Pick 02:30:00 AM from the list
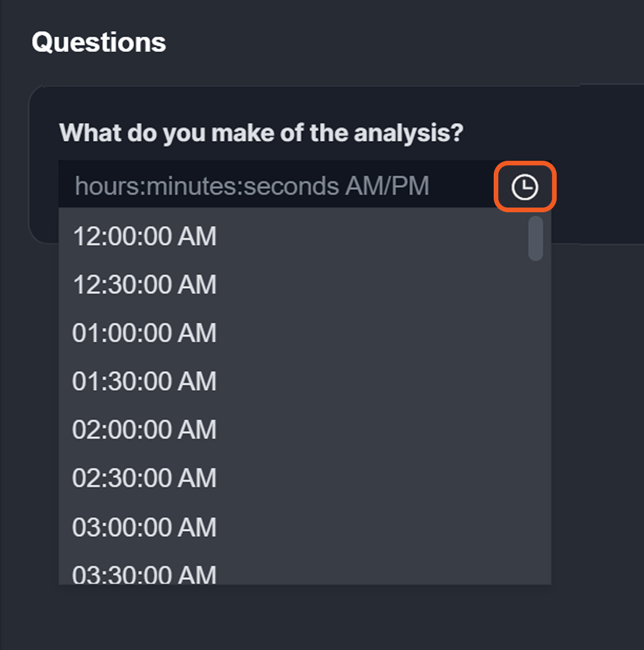Screen dimensions: 644x650 coord(145,478)
